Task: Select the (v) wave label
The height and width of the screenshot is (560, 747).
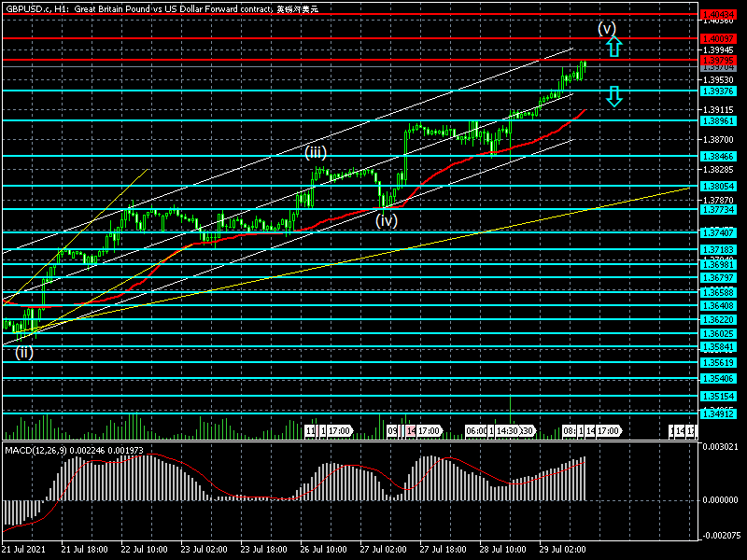Action: [x=608, y=28]
